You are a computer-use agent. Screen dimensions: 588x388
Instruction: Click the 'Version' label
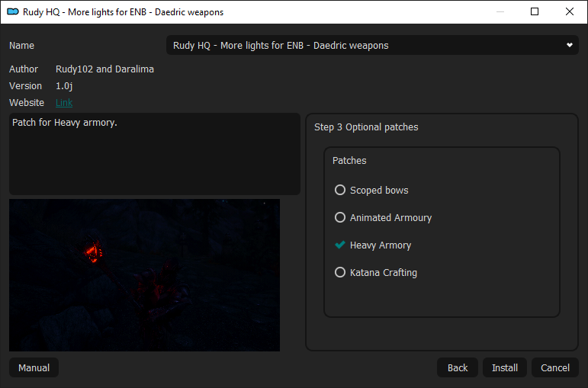point(25,86)
